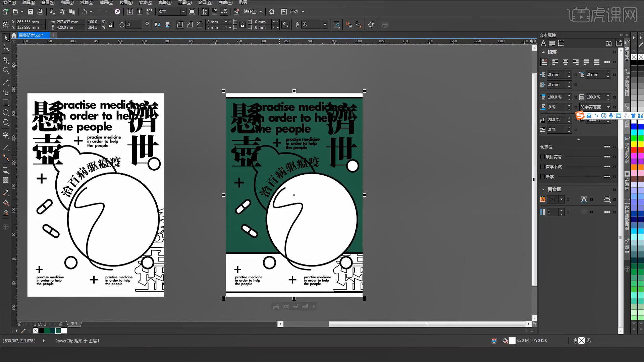Enable the 首字下沉 checkbox
The image size is (644, 362).
542,167
